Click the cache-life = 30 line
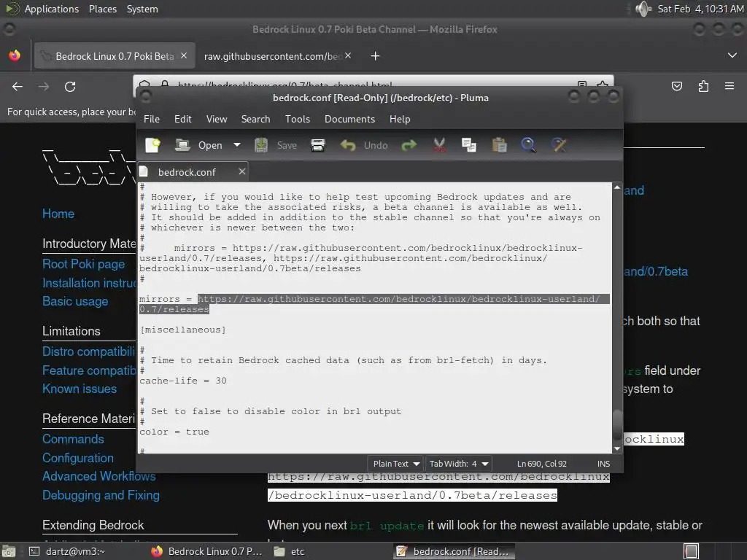 pos(183,381)
